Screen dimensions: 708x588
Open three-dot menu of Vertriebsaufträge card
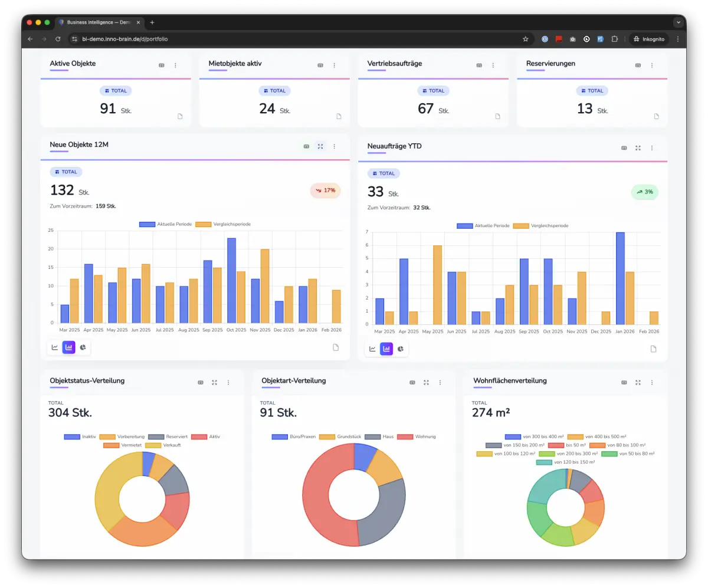tap(493, 65)
